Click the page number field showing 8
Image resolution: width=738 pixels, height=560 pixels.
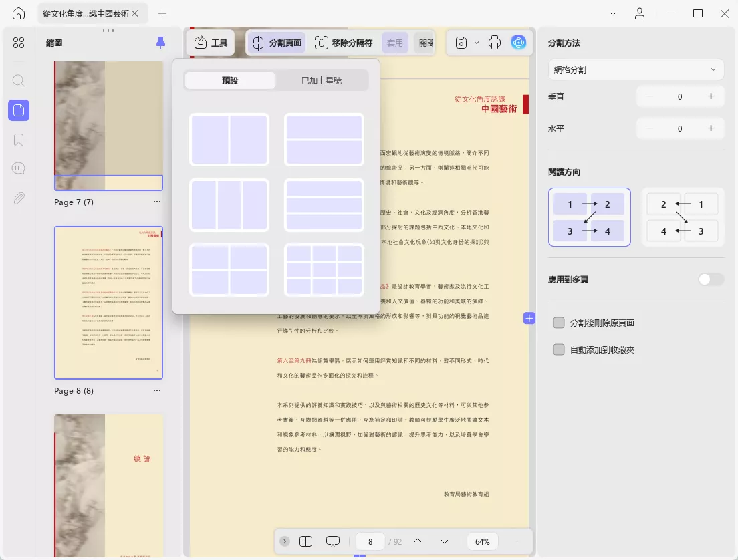coord(370,542)
